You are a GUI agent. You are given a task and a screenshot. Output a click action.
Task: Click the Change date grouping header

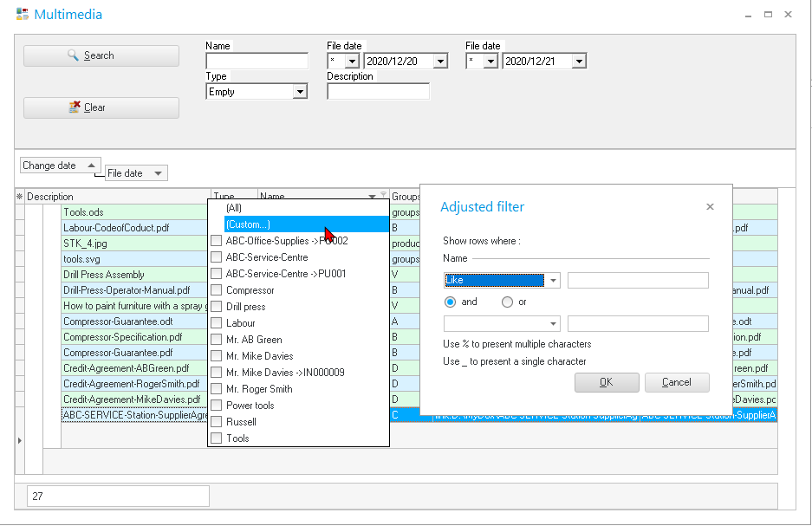click(x=61, y=166)
